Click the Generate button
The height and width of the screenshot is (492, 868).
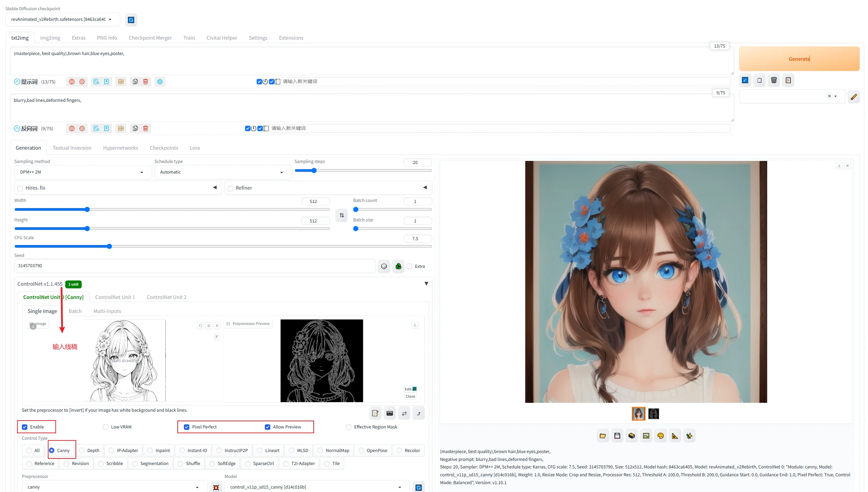point(799,59)
